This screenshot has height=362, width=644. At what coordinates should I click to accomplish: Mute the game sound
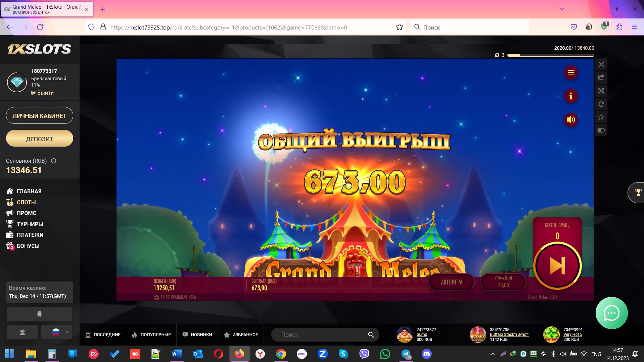point(570,120)
